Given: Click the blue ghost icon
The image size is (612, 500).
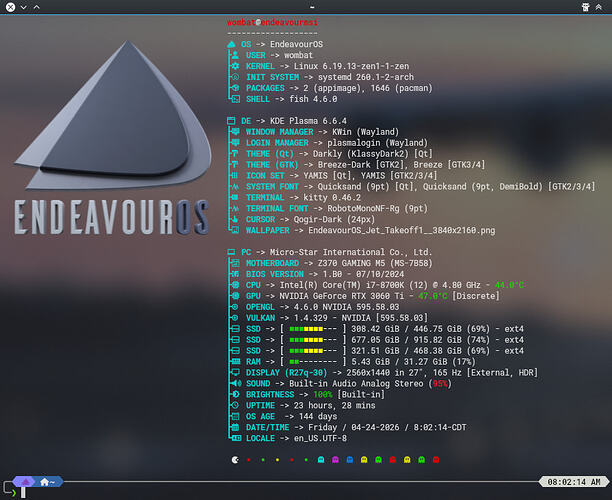Looking at the screenshot, I should click(350, 460).
